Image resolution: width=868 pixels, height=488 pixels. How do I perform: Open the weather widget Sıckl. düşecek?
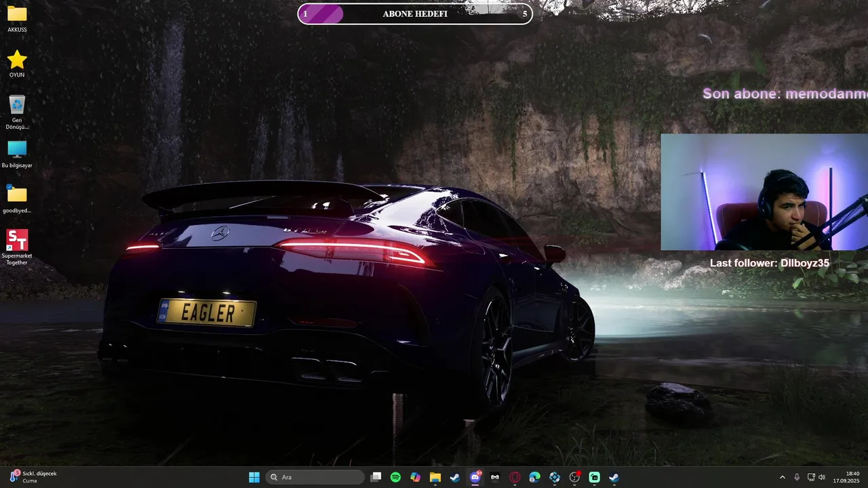pos(33,477)
